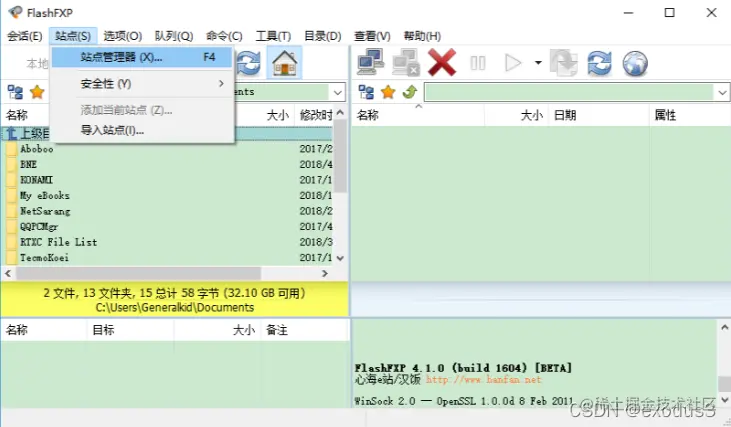Open the 选项(O) menu

point(123,36)
